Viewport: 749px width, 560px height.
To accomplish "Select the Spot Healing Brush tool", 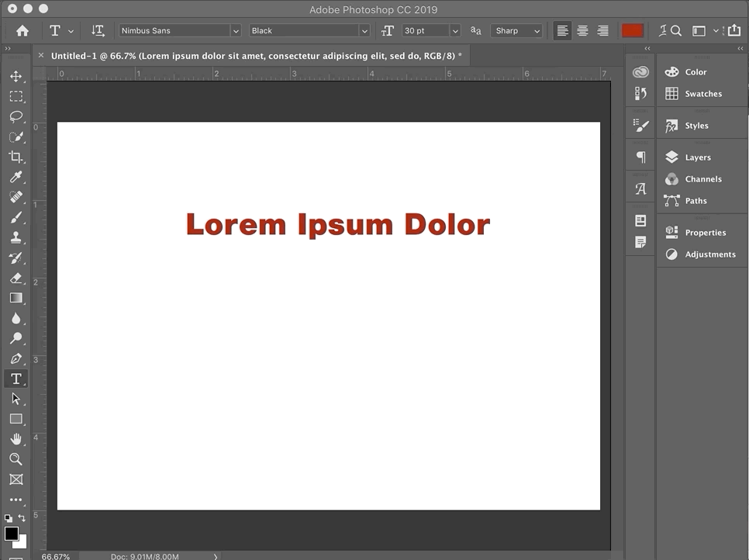I will (16, 197).
